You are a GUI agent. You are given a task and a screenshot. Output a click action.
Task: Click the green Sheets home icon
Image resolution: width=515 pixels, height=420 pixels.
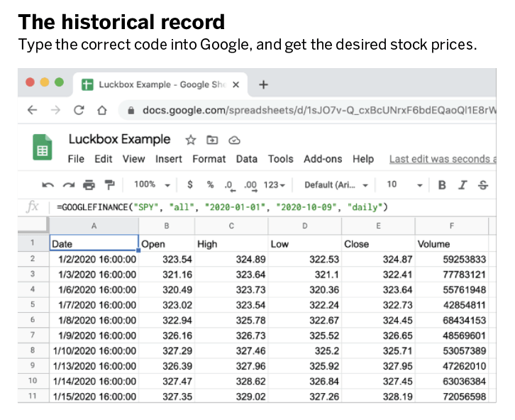click(x=43, y=147)
